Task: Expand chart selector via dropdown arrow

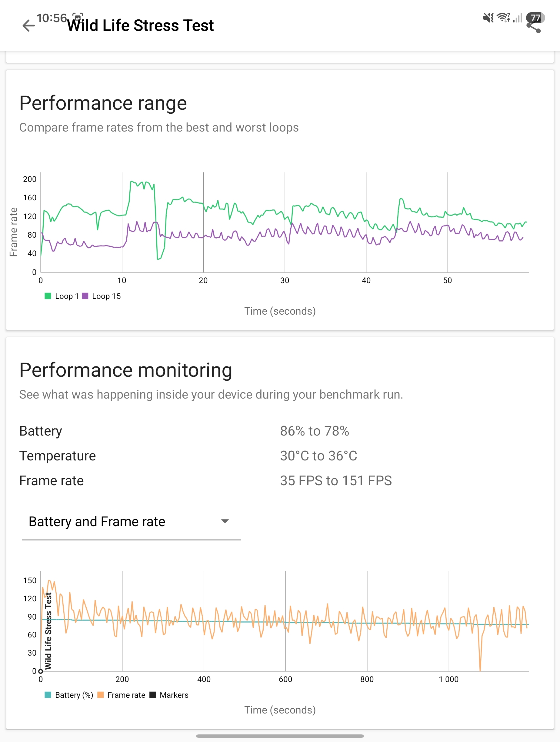Action: [x=225, y=521]
